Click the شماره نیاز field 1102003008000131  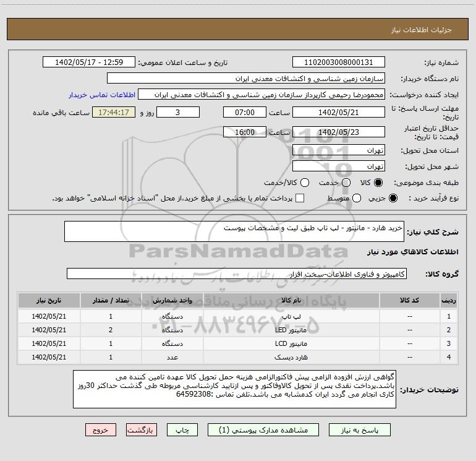click(339, 62)
